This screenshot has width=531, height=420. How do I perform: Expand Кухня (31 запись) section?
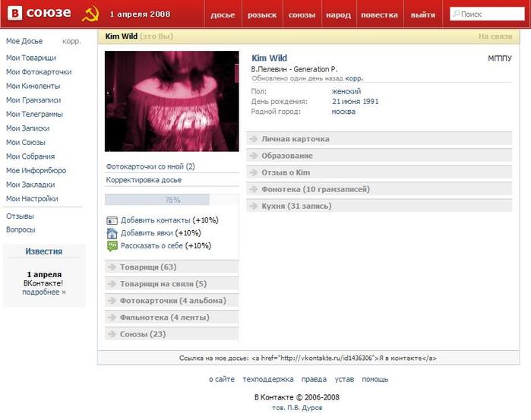pyautogui.click(x=379, y=206)
